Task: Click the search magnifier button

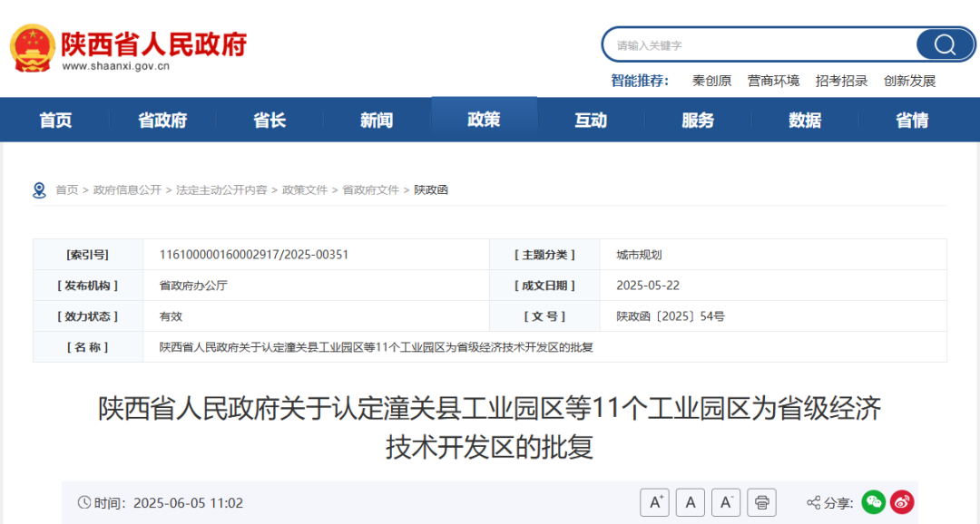Action: click(945, 45)
